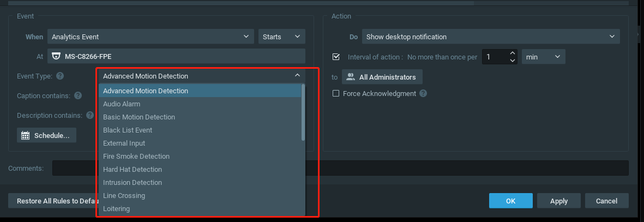The image size is (644, 222).
Task: Select the MS-C8266-FPE camera field
Action: tap(176, 56)
